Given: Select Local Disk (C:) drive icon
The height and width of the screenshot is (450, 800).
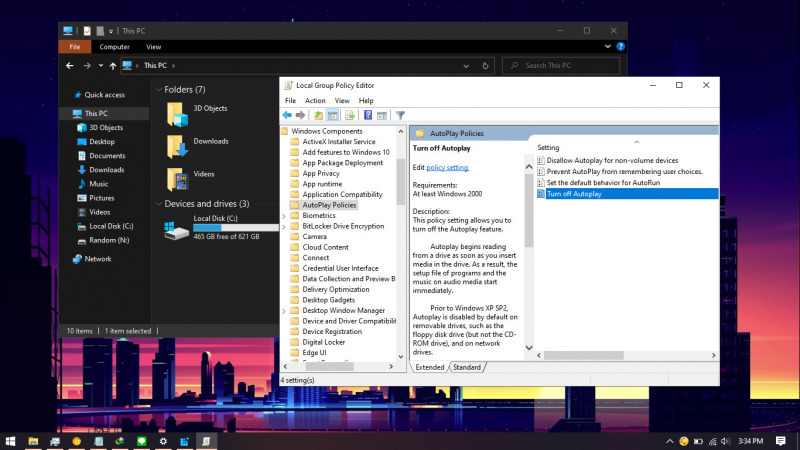Looking at the screenshot, I should (177, 230).
